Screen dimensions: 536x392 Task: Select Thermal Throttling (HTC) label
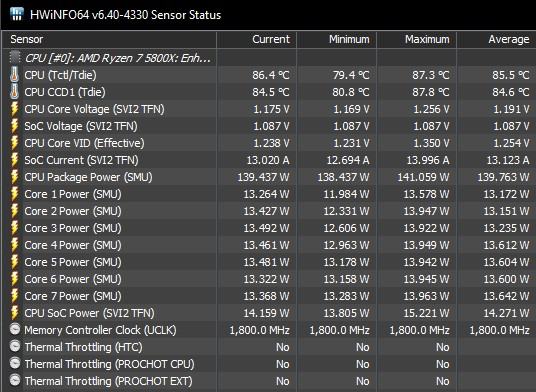pyautogui.click(x=83, y=347)
